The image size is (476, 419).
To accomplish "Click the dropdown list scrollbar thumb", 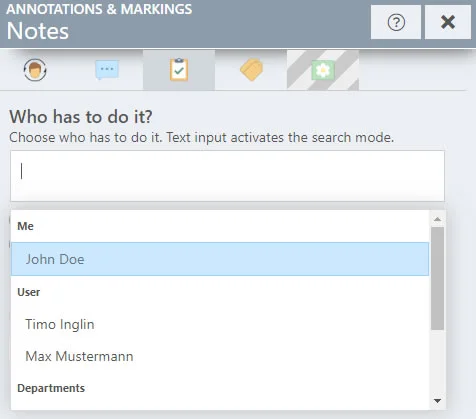I will [x=437, y=278].
